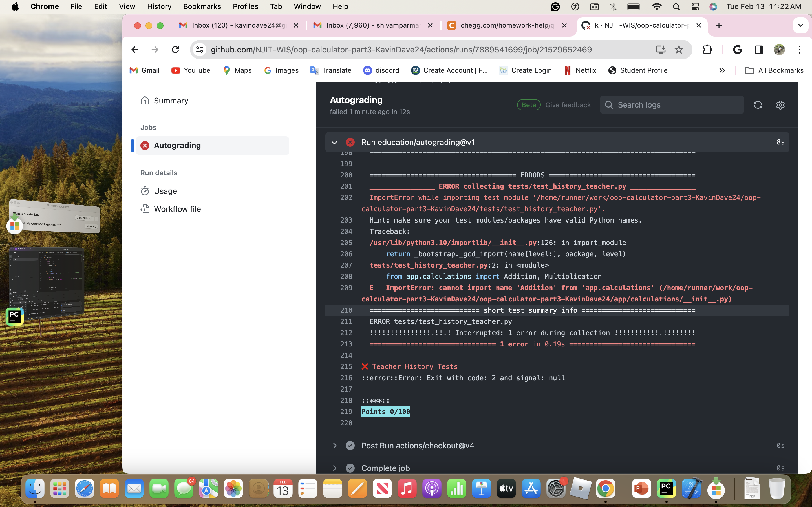The height and width of the screenshot is (507, 812).
Task: Expand the 'Post Run actions/checkout@v4' section
Action: (335, 445)
